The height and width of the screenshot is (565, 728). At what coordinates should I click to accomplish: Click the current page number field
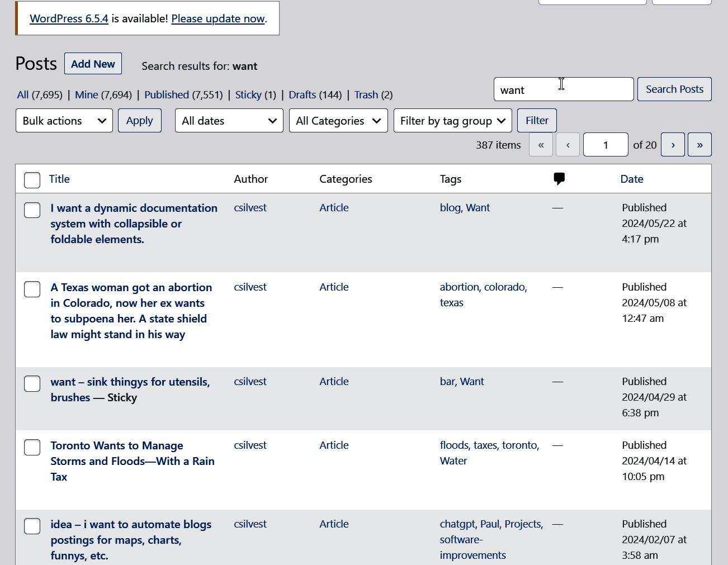click(605, 145)
